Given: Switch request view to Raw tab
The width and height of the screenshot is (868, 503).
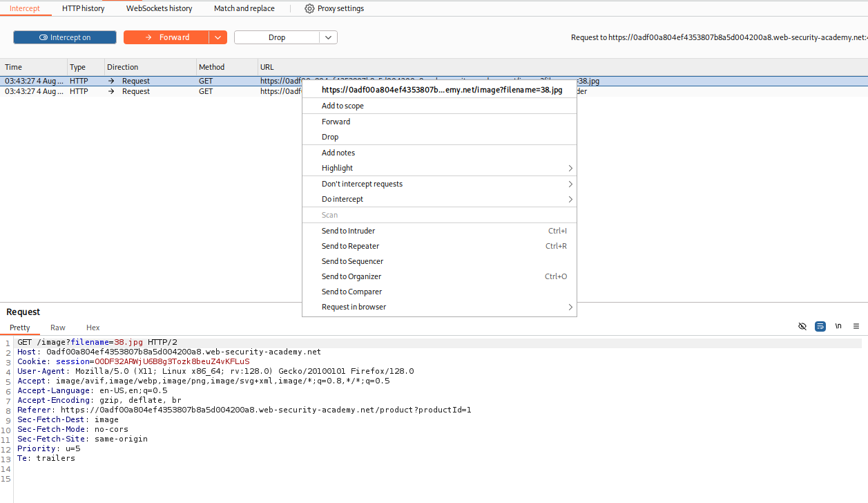Looking at the screenshot, I should [58, 328].
